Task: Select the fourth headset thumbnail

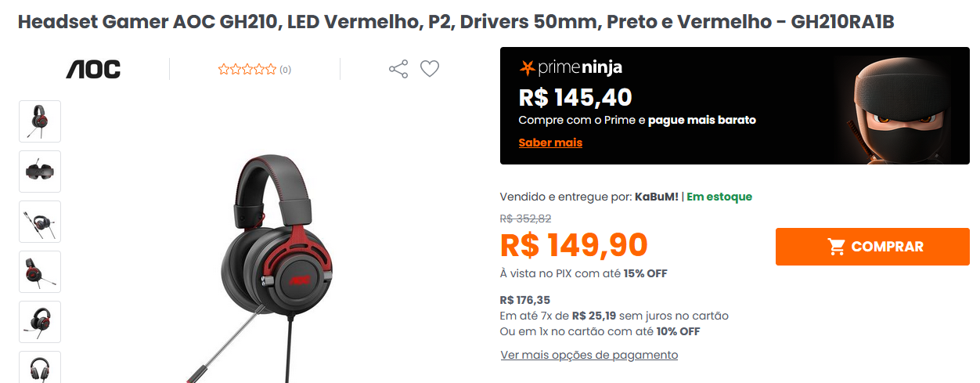Action: coord(40,272)
